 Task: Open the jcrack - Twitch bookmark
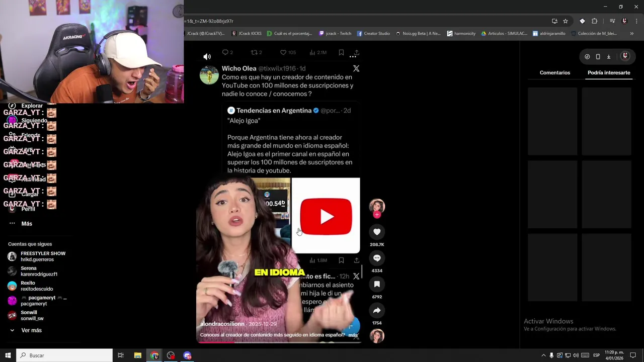click(x=335, y=34)
